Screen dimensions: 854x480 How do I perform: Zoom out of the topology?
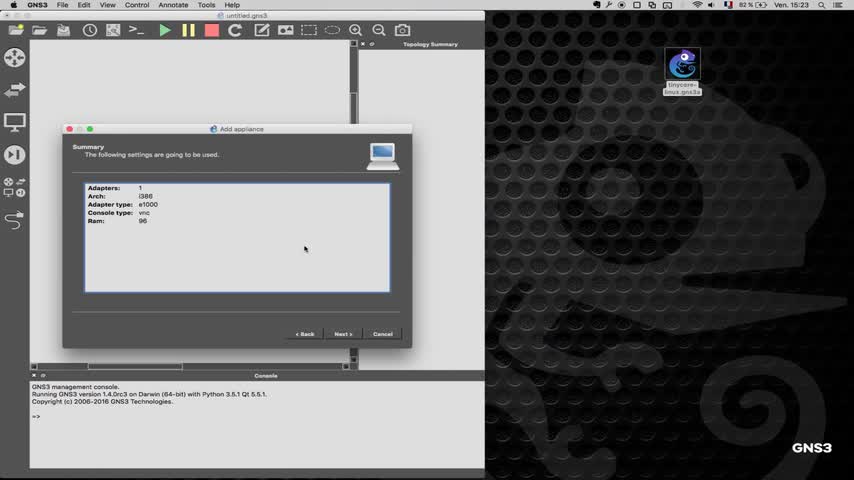tap(379, 30)
